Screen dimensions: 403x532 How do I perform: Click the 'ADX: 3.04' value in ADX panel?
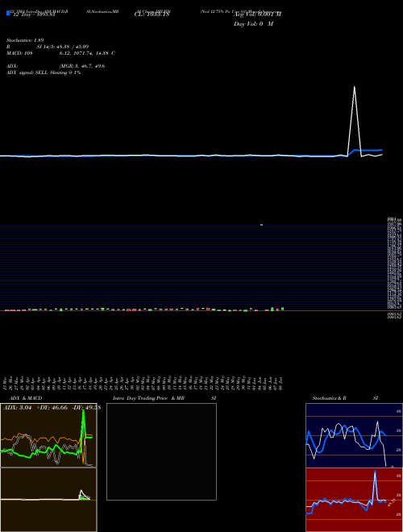click(x=17, y=408)
